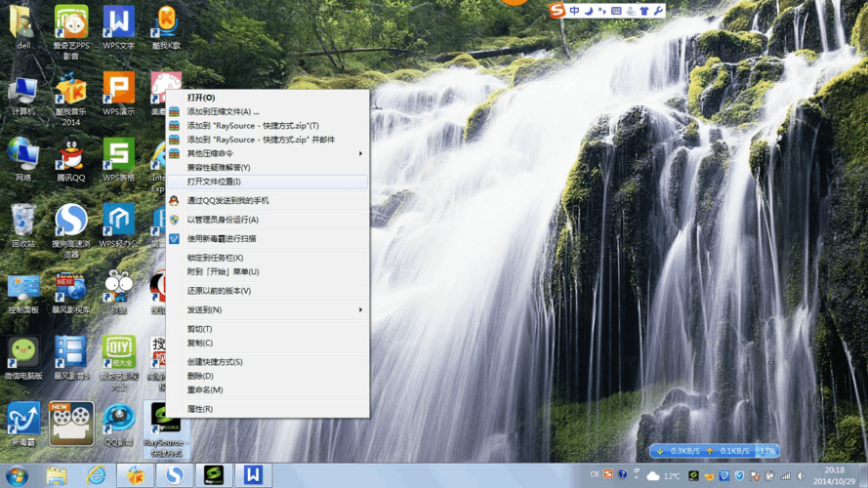
Task: Choose 添加到压缩文件(A) ... menu entry
Action: tap(268, 111)
